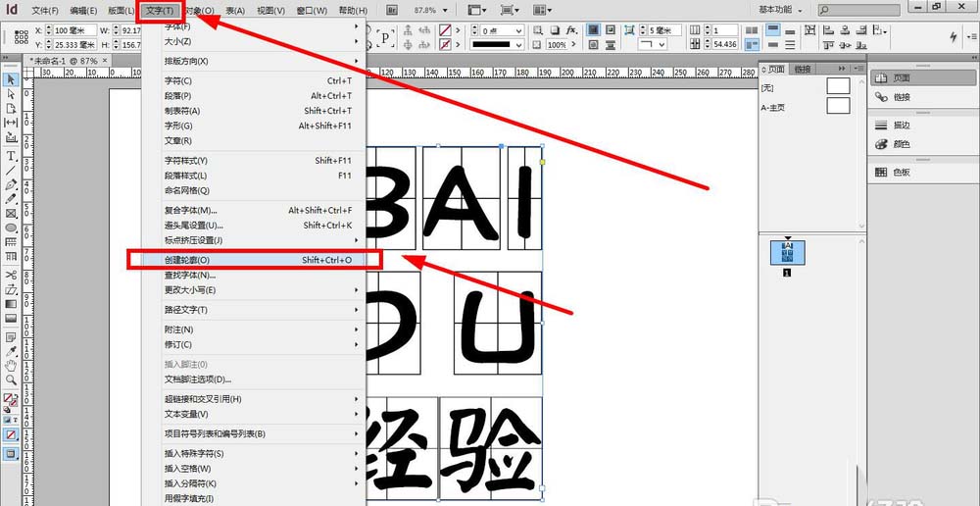This screenshot has height=506, width=980.
Task: Open the 色板 panel button
Action: [922, 172]
